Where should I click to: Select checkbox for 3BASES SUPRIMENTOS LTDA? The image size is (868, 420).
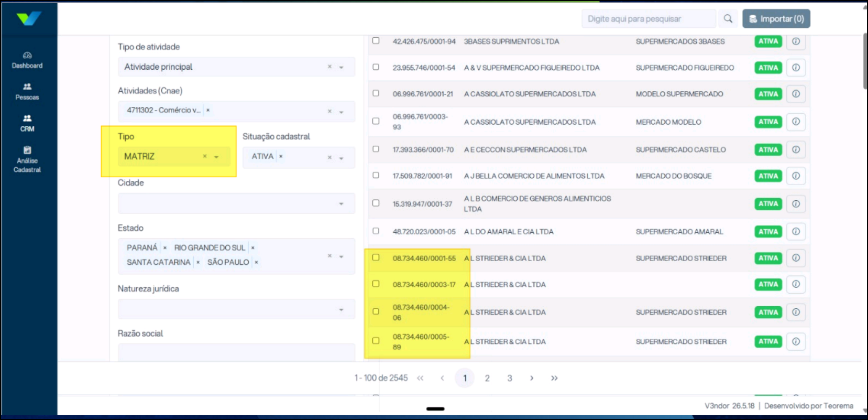[376, 40]
